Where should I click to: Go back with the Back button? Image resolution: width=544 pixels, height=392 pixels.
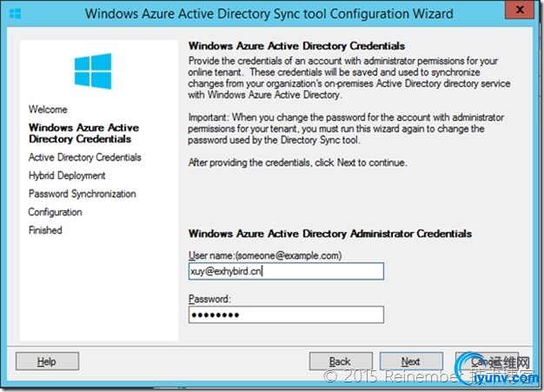click(341, 361)
